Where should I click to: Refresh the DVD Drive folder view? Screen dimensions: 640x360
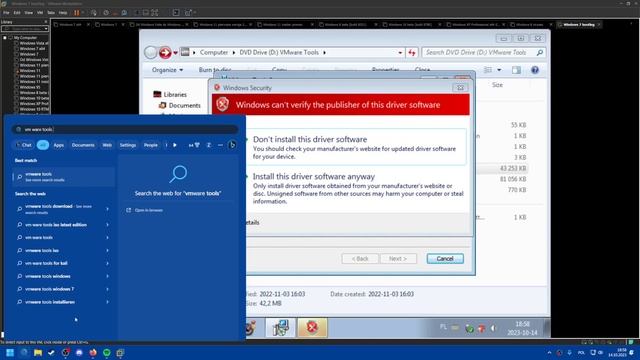click(x=411, y=52)
